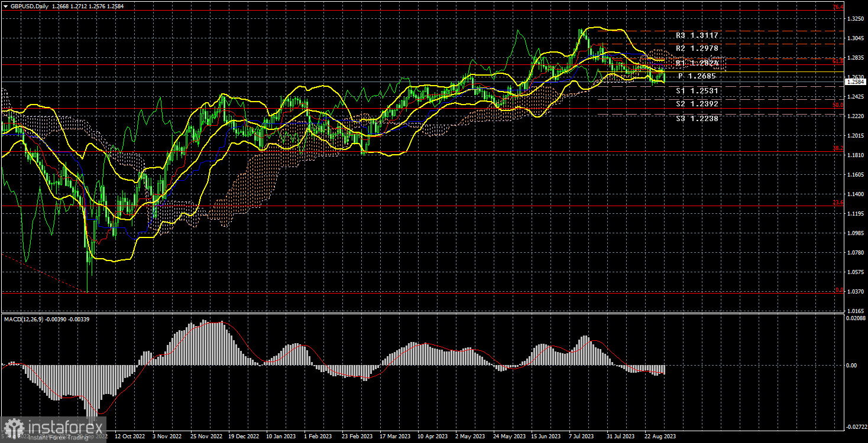Select the P 1.2685 pivot label

tap(697, 76)
